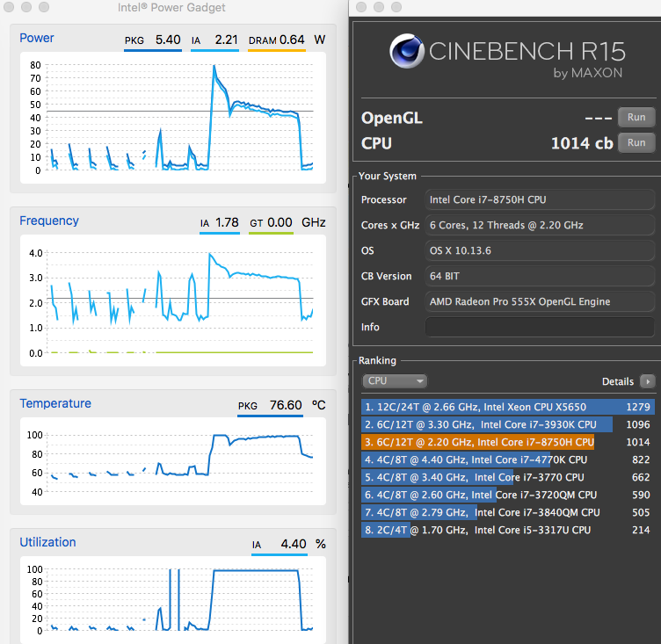661x644 pixels.
Task: Select ranking row Intel Core i7-3840QM
Action: coord(507,512)
